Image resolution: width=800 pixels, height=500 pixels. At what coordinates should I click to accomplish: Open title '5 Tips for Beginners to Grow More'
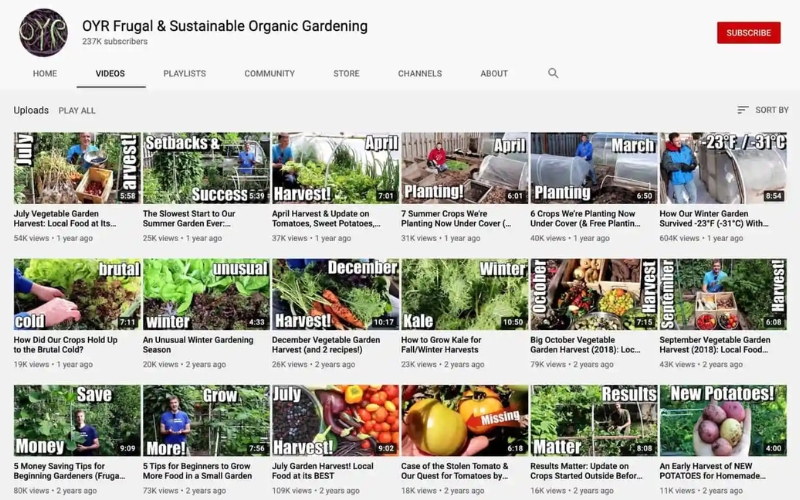[197, 470]
